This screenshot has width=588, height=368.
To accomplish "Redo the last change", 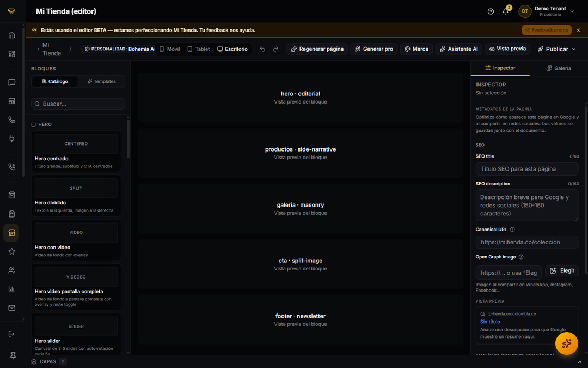I will pos(275,49).
